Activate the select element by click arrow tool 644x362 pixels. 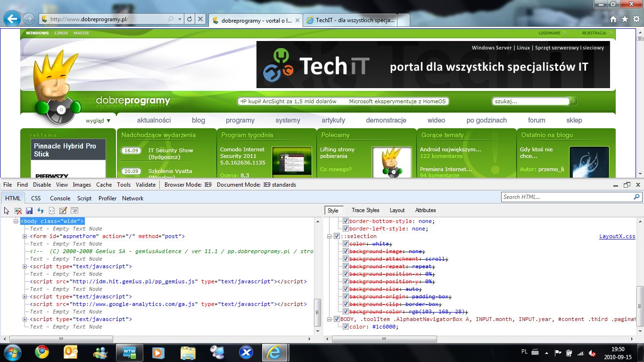point(7,211)
